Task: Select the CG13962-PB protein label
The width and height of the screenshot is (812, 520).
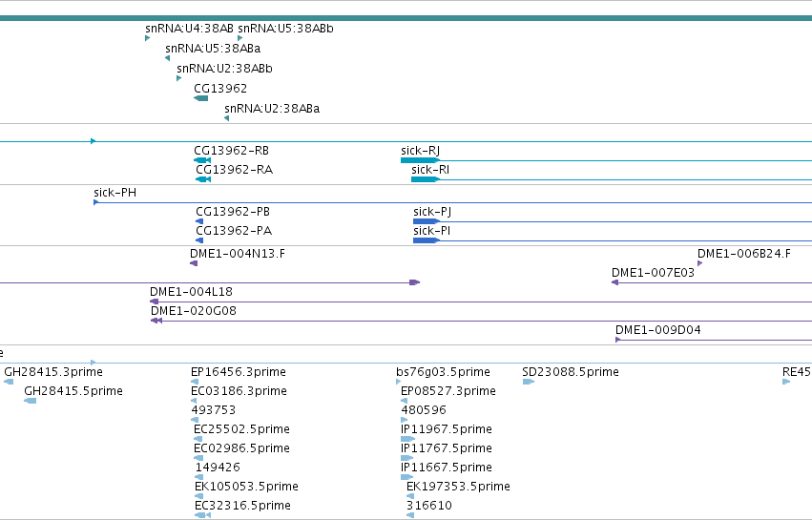Action: (233, 212)
